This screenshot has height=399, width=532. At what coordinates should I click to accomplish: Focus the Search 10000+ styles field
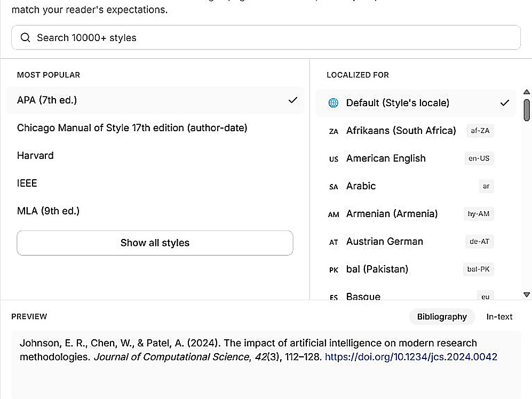click(266, 37)
